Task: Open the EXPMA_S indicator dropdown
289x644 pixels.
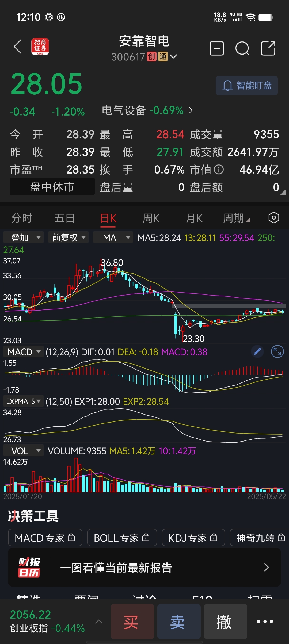Action: [x=24, y=401]
